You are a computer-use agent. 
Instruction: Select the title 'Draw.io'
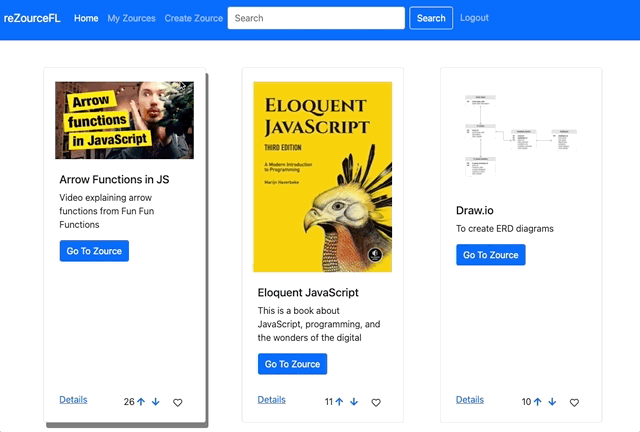[475, 210]
